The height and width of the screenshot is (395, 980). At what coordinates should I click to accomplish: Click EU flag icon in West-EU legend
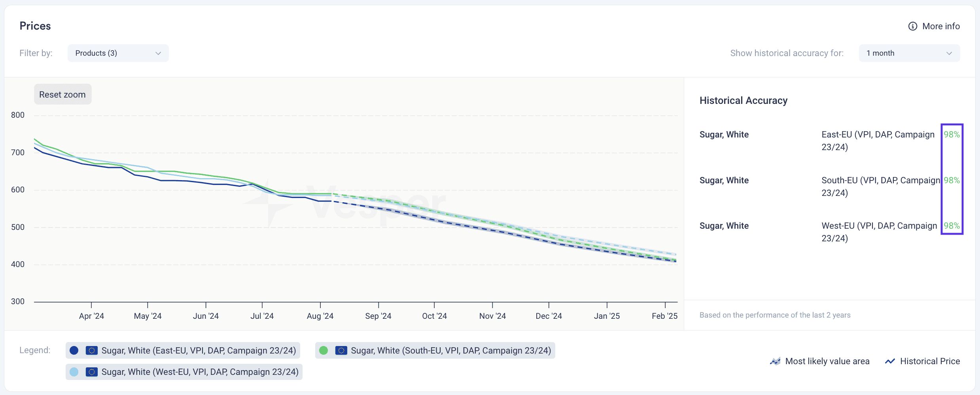92,372
